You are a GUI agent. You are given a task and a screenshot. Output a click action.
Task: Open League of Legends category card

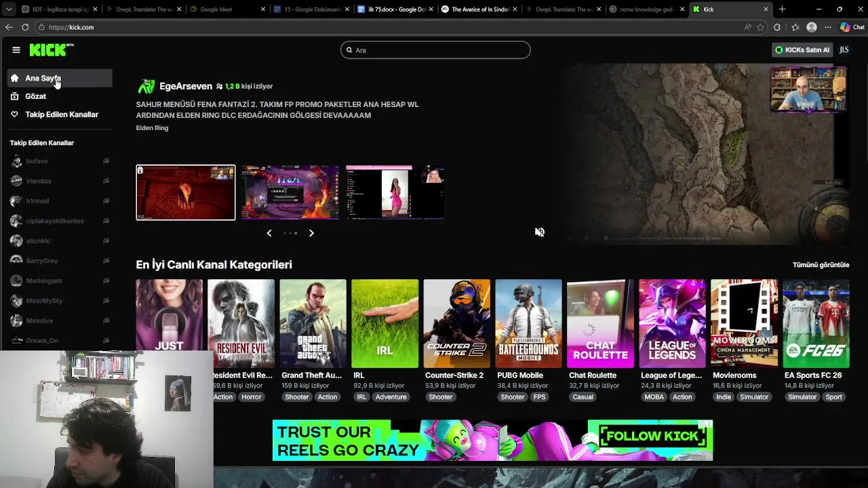[672, 324]
